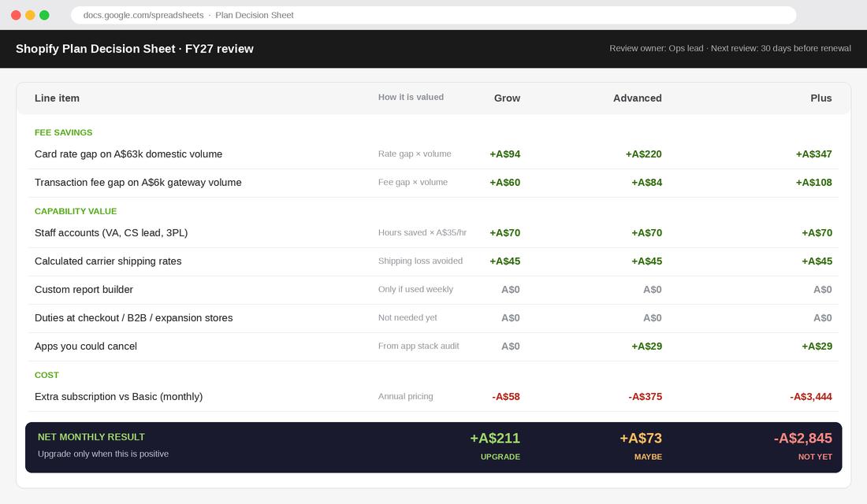This screenshot has width=867, height=504.
Task: Click the red close window button
Action: tap(16, 15)
